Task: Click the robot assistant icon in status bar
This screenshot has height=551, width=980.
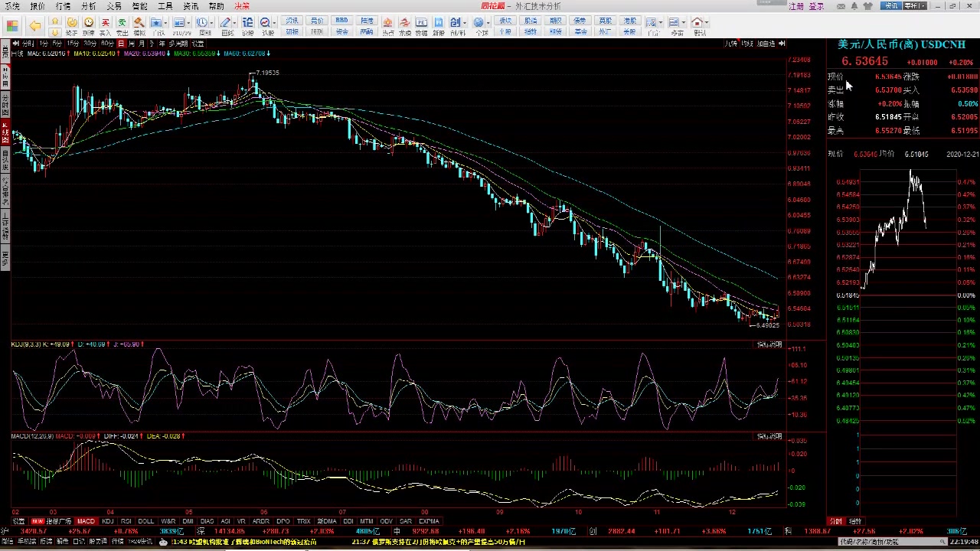Action: pos(162,542)
